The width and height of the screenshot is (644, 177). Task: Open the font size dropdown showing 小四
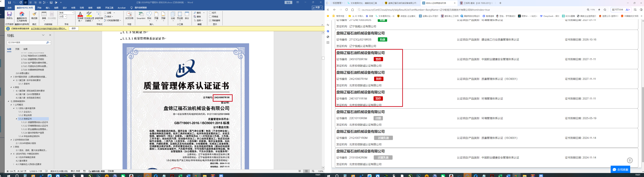coord(65,16)
